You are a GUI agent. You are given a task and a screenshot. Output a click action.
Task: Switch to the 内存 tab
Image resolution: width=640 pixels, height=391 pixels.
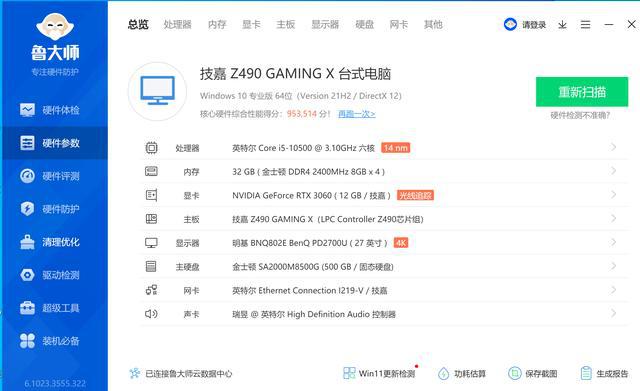point(217,24)
